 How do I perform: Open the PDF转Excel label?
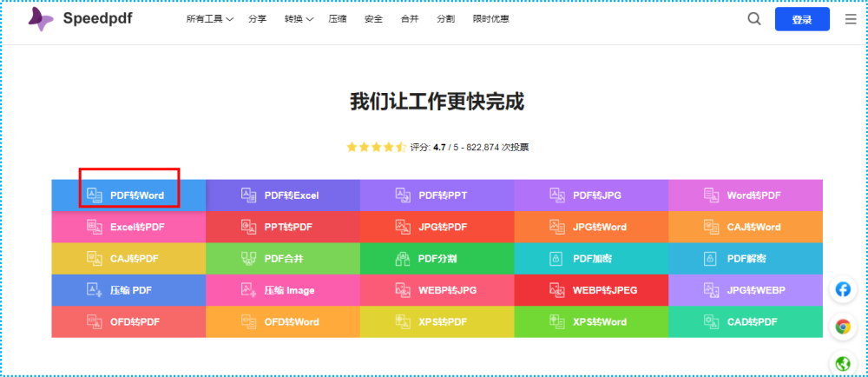click(292, 195)
